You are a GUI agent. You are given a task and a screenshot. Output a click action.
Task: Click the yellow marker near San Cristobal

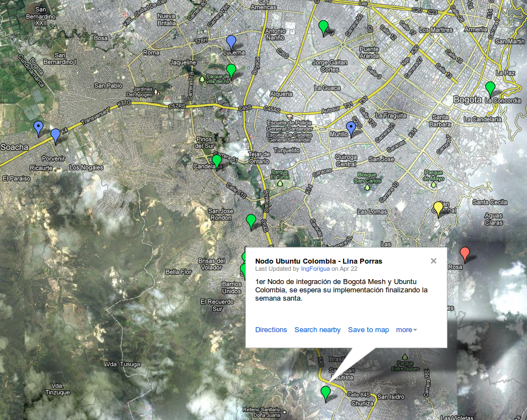point(438,208)
